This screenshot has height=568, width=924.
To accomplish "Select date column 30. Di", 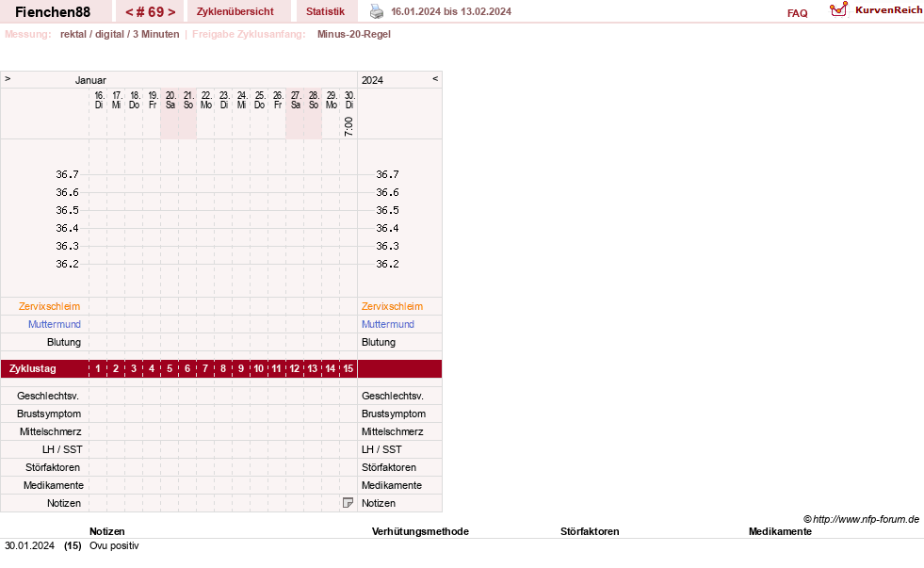I will (349, 100).
